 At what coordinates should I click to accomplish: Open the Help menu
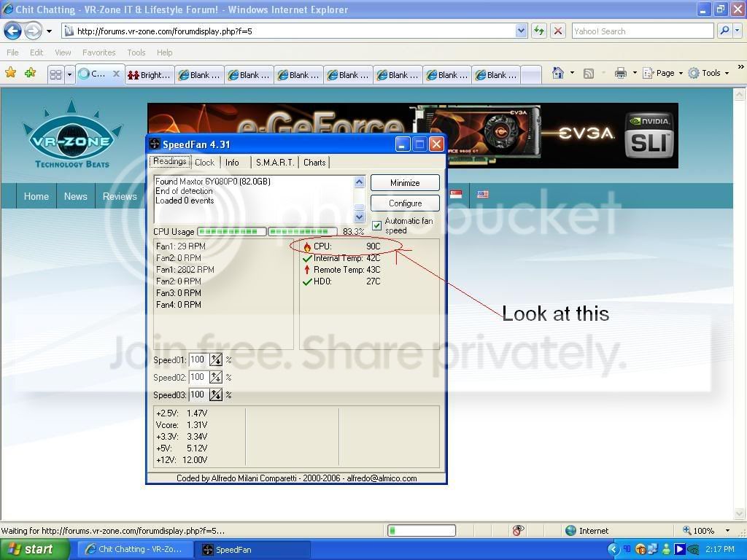(164, 52)
